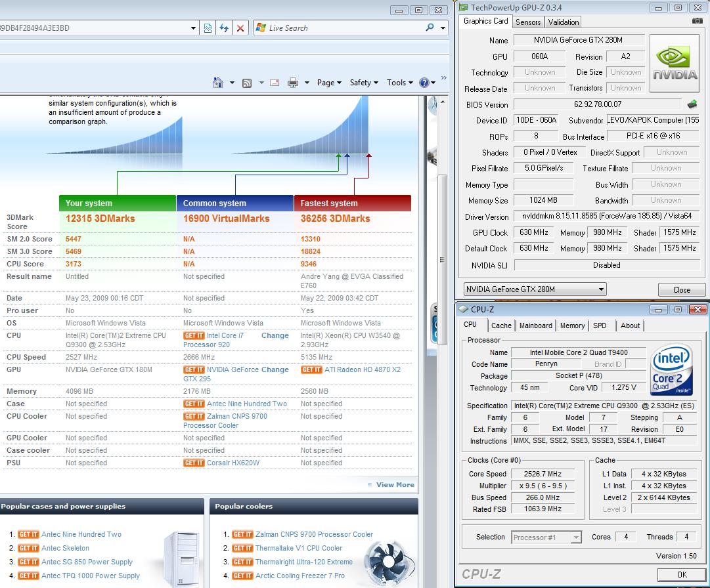
Task: Open the Mainboard tab in CPU-Z
Action: click(536, 325)
